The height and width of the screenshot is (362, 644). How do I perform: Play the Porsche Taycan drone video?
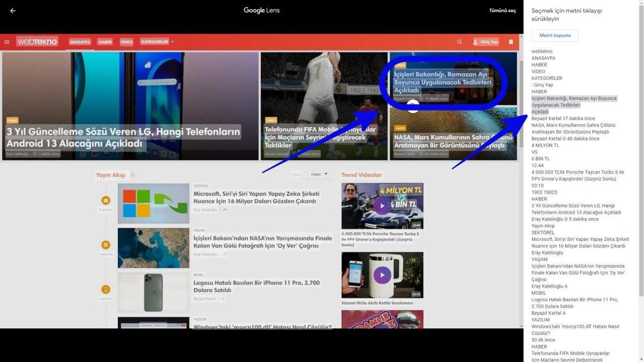(382, 206)
